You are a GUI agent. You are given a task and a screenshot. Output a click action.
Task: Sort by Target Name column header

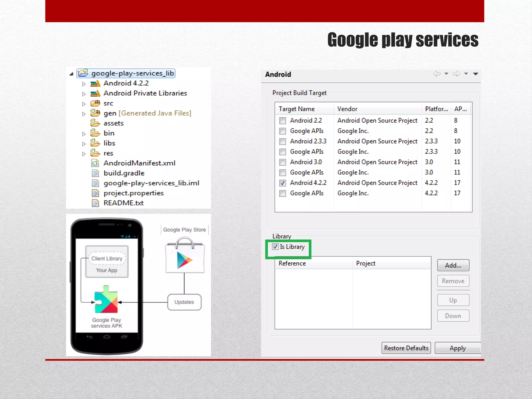(304, 109)
